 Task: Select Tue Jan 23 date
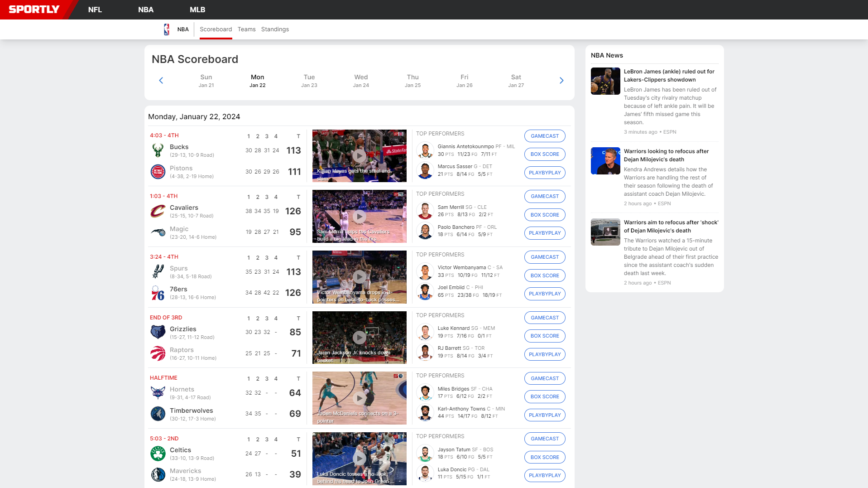(309, 81)
